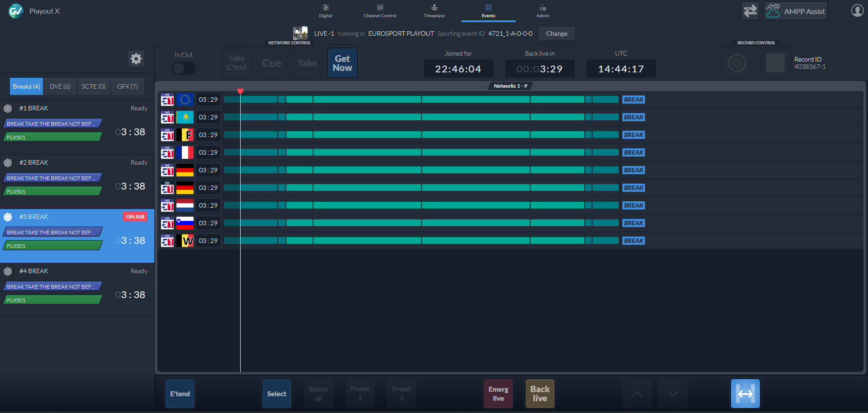Screen dimensions: 868x413
Task: Click the BREAK tag on France row
Action: click(x=634, y=152)
